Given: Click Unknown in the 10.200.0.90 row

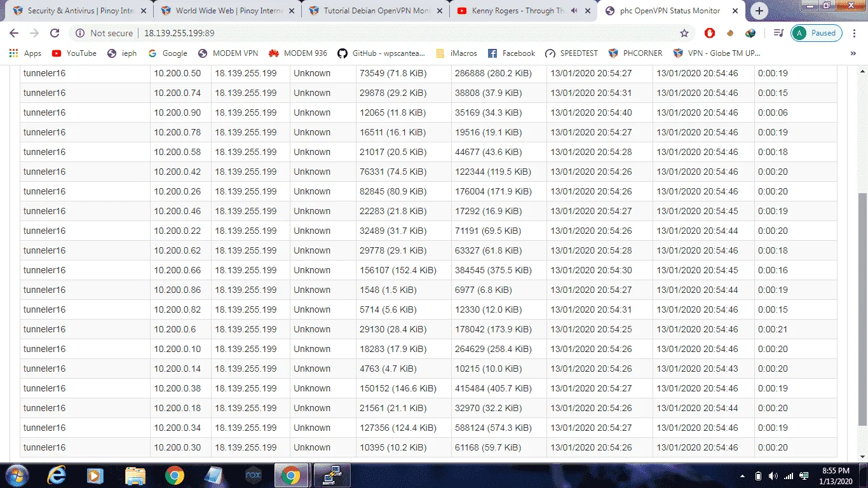Looking at the screenshot, I should (x=312, y=112).
